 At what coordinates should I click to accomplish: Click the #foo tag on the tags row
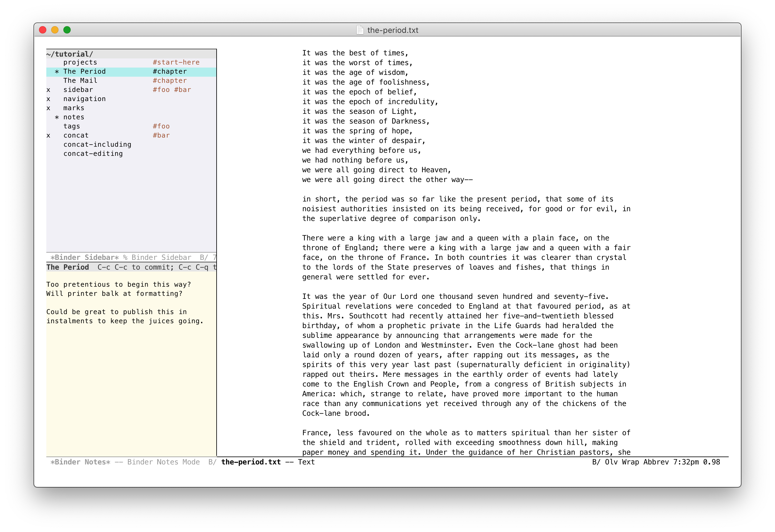[x=161, y=126]
